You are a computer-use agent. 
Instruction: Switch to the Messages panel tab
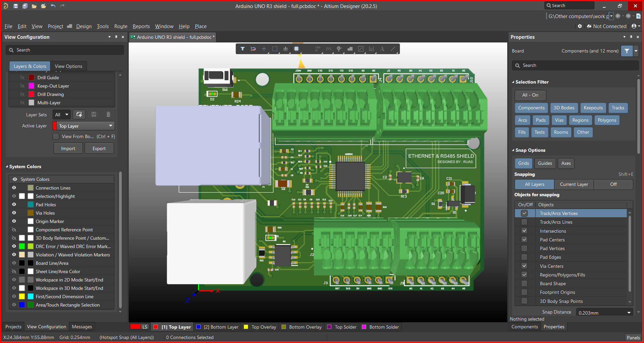[82, 327]
